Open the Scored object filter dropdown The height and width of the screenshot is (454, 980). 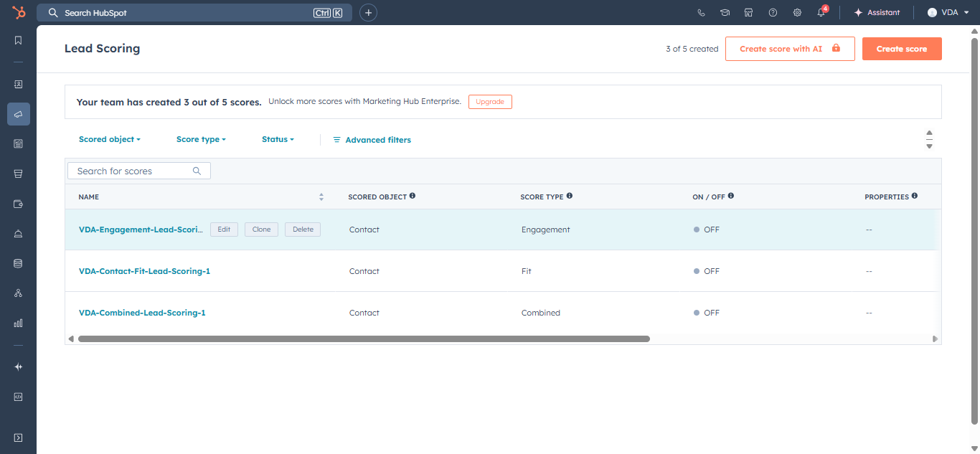pos(110,139)
